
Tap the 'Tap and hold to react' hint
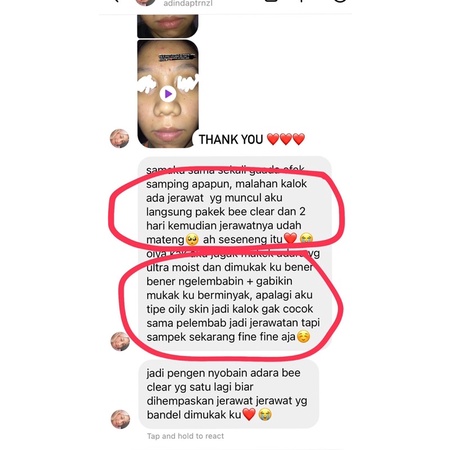coord(185,436)
